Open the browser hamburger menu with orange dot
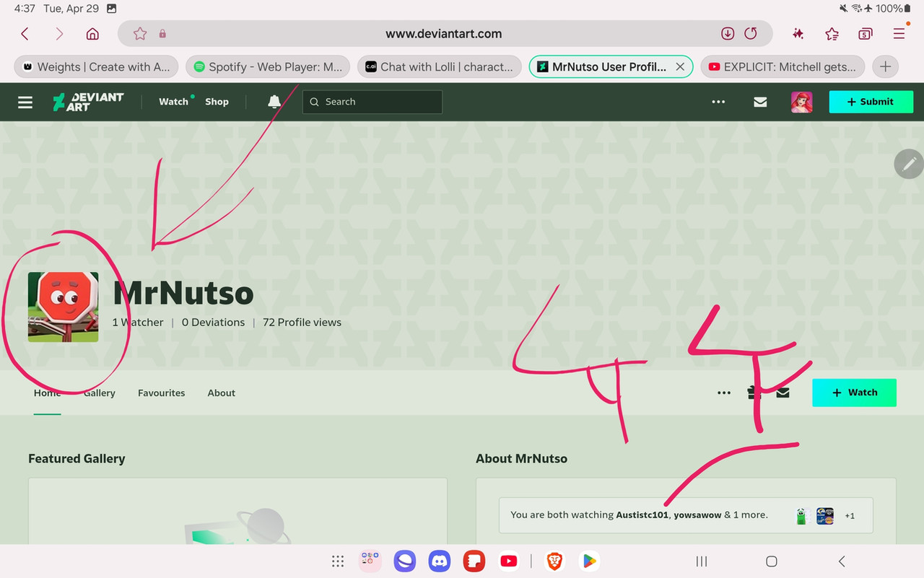Screen dimensions: 924x578 click(x=899, y=33)
